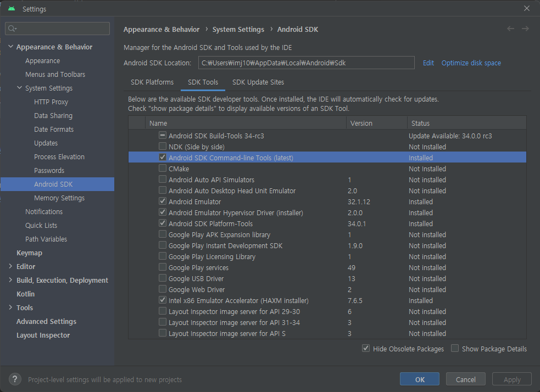Select the SDK Tools tab
The image size is (540, 392).
pos(203,82)
